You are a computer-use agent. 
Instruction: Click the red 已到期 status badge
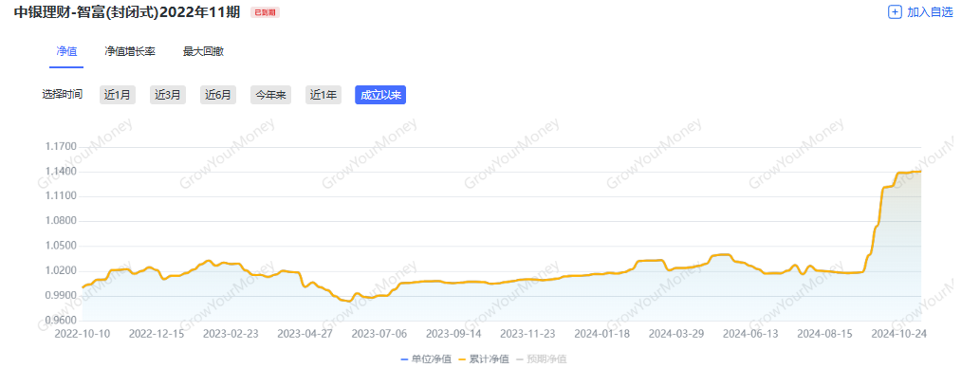click(x=265, y=12)
